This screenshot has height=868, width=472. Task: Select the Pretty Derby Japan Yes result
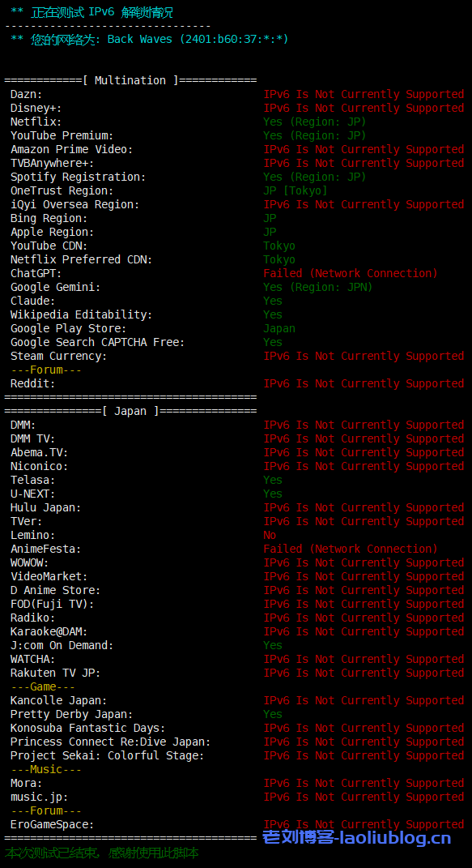pos(273,715)
